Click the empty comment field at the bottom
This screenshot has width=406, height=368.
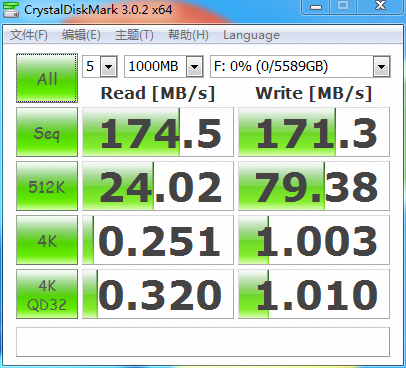203,342
